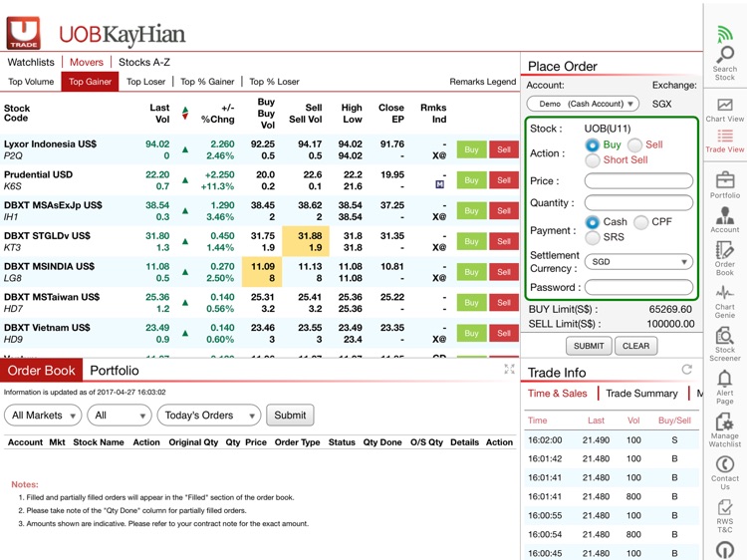Click Sell for Prudential USD

pos(504,180)
